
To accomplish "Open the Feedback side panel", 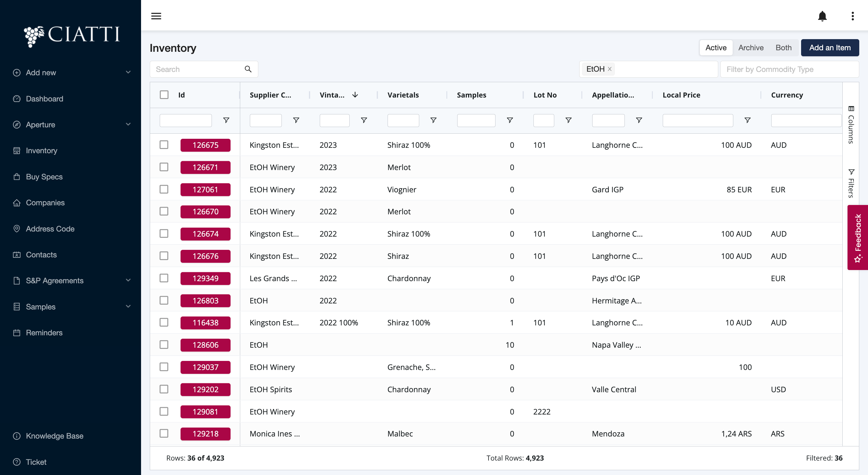I will 857,237.
